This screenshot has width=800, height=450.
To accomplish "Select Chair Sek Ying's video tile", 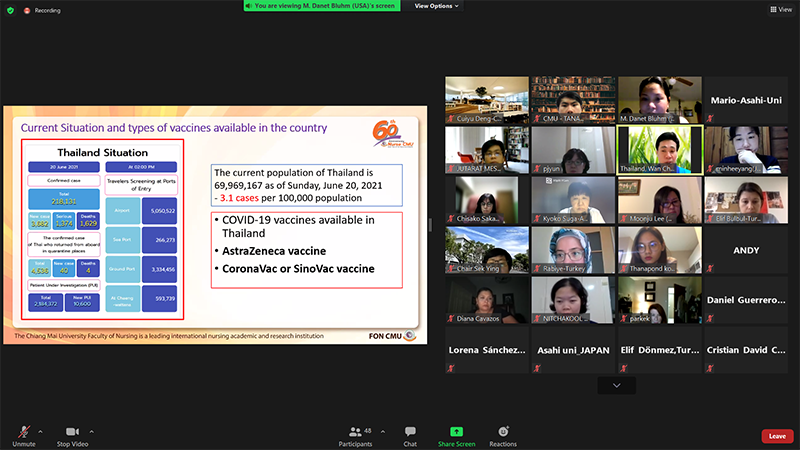I will [x=487, y=250].
